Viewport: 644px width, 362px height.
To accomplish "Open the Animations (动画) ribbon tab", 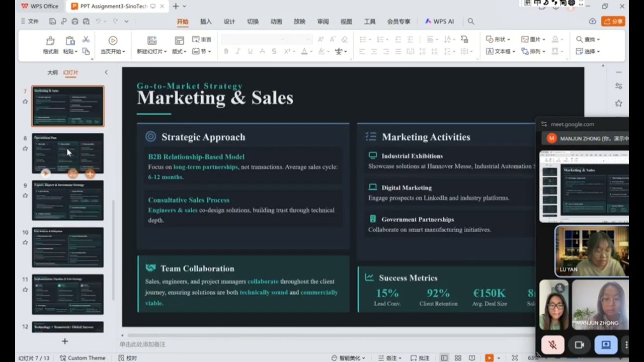I will point(276,22).
